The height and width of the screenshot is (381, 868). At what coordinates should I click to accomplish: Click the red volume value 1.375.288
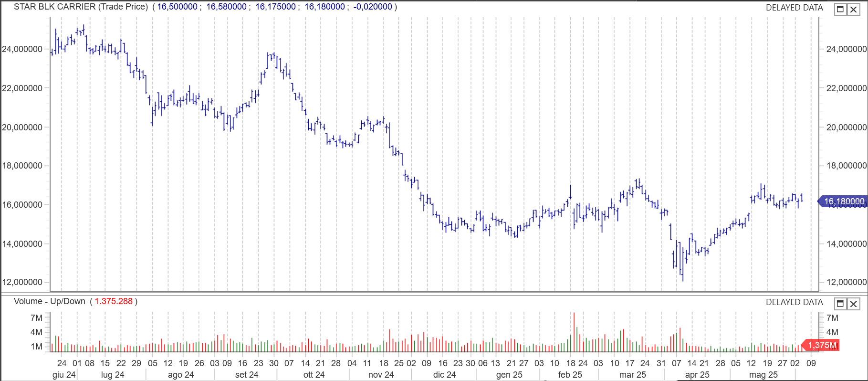(x=114, y=301)
